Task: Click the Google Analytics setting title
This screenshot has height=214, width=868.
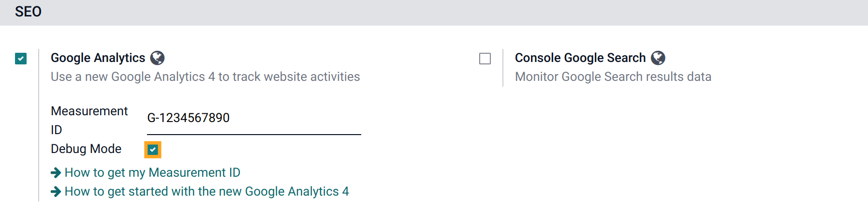Action: tap(98, 58)
